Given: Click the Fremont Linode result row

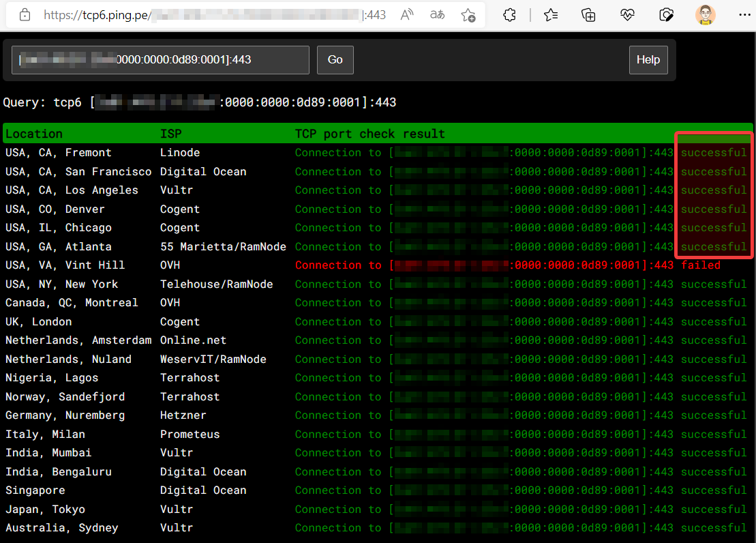Looking at the screenshot, I should pyautogui.click(x=341, y=152).
